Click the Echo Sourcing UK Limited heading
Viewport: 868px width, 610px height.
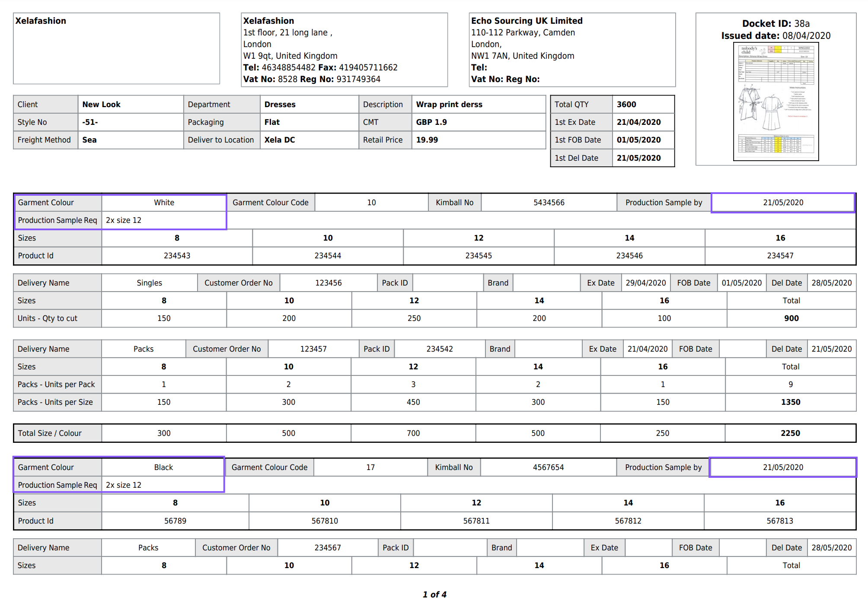pos(527,21)
